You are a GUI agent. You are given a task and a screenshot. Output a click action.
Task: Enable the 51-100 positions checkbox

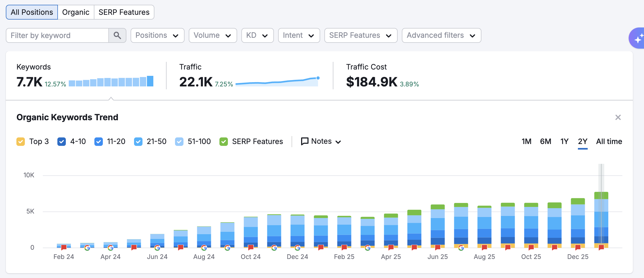(179, 141)
